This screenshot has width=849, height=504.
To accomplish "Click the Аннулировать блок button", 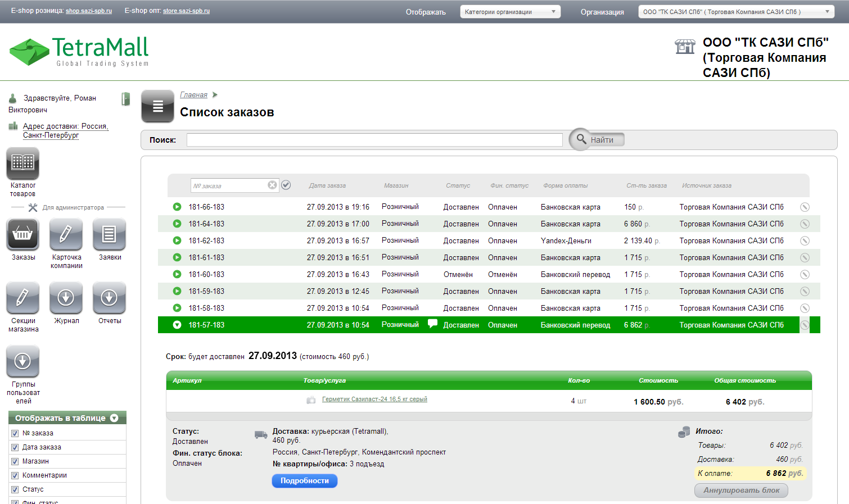I will pyautogui.click(x=742, y=491).
